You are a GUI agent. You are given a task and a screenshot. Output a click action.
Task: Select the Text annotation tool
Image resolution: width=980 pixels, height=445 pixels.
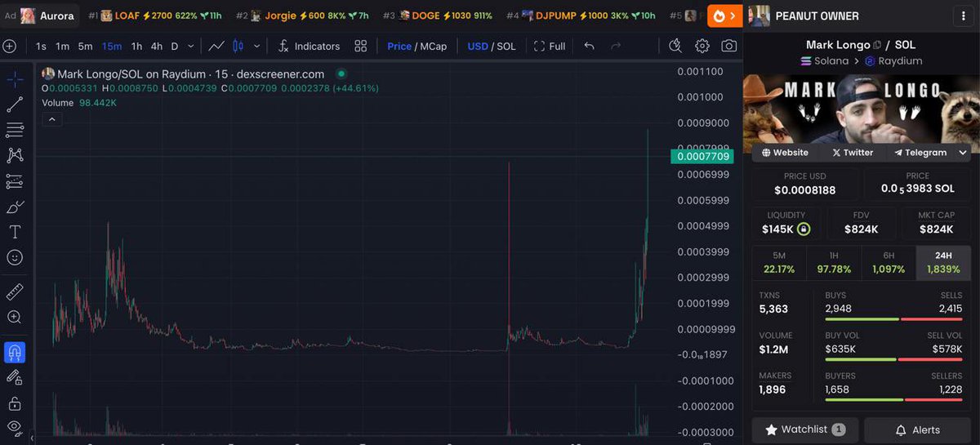(x=15, y=232)
